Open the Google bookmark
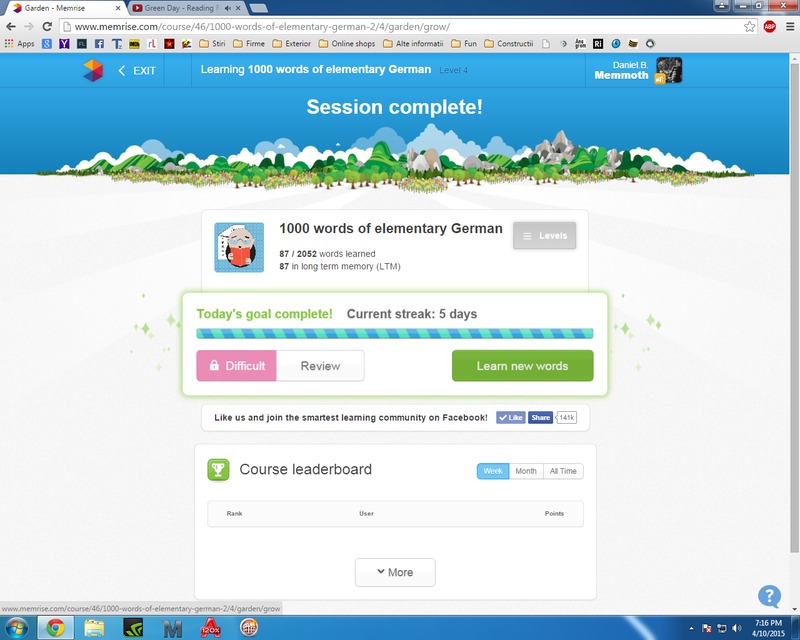 (x=47, y=43)
